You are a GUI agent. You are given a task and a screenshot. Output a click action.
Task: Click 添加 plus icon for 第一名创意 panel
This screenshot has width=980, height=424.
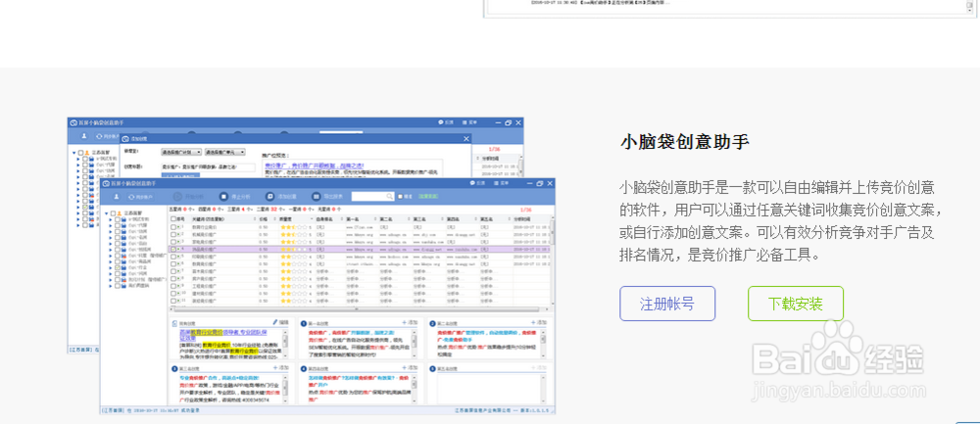405,322
